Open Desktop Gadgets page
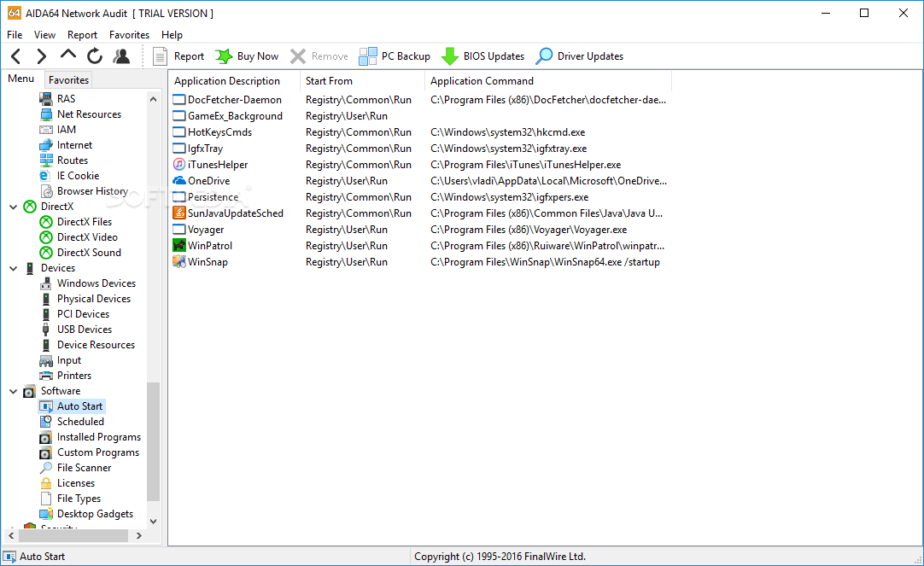This screenshot has width=924, height=566. pyautogui.click(x=95, y=514)
